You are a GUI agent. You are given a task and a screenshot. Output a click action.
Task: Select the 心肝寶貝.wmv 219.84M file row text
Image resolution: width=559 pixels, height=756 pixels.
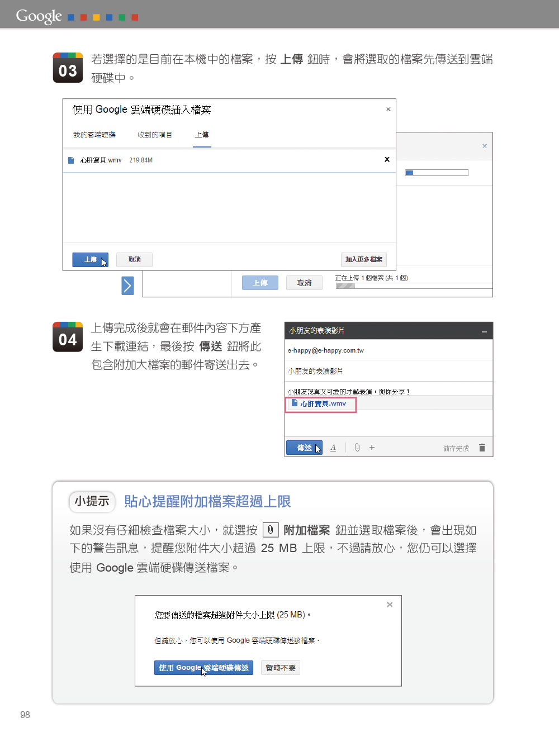(x=116, y=160)
